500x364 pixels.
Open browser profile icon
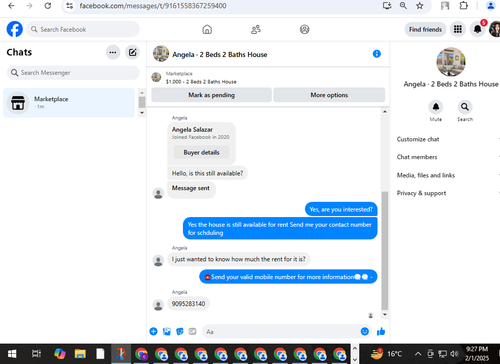click(490, 6)
